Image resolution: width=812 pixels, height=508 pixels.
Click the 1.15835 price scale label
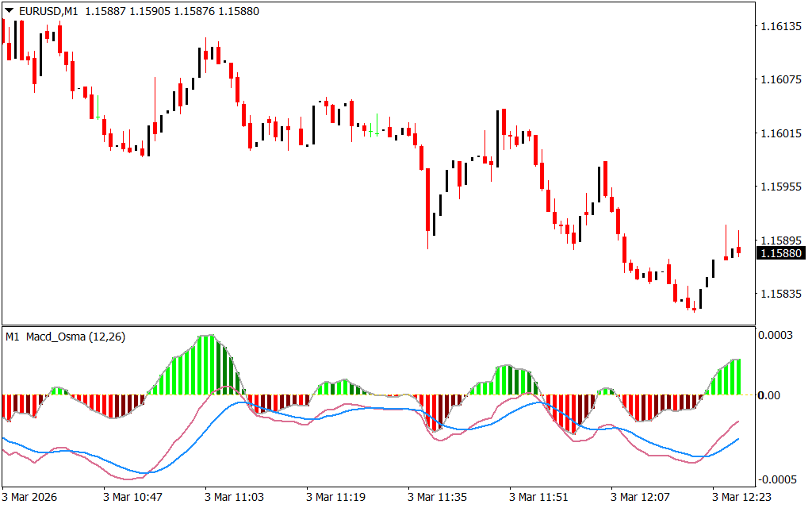click(x=780, y=294)
